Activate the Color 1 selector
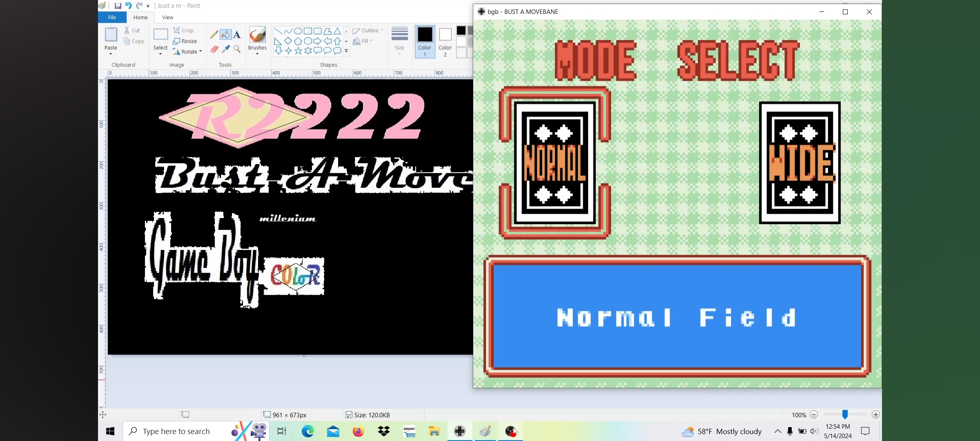The height and width of the screenshot is (441, 980). [425, 42]
